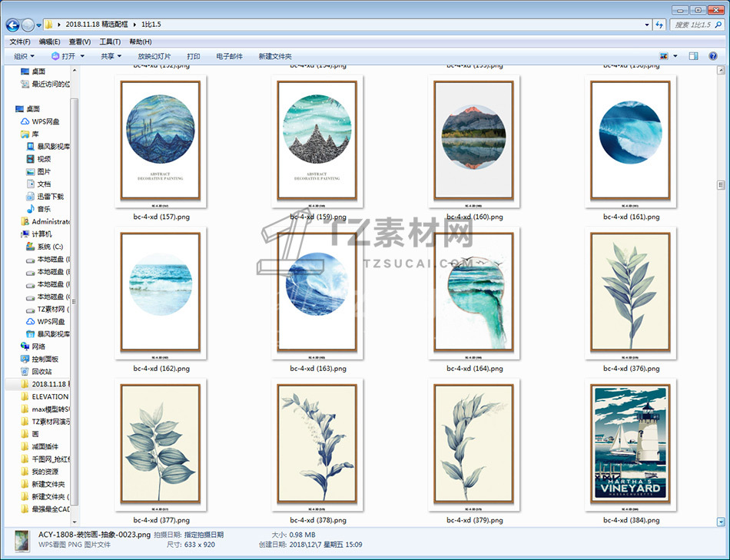Click file list scrollbar down arrow
730x560 pixels.
721,522
